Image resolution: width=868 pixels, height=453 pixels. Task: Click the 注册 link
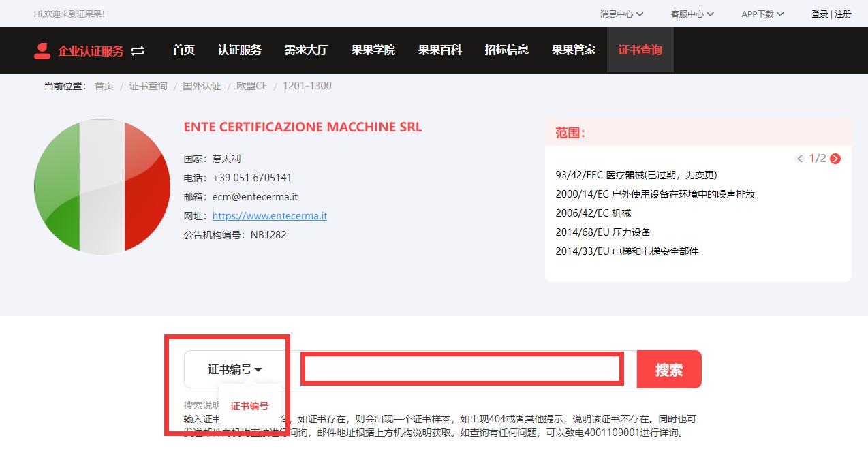(843, 14)
